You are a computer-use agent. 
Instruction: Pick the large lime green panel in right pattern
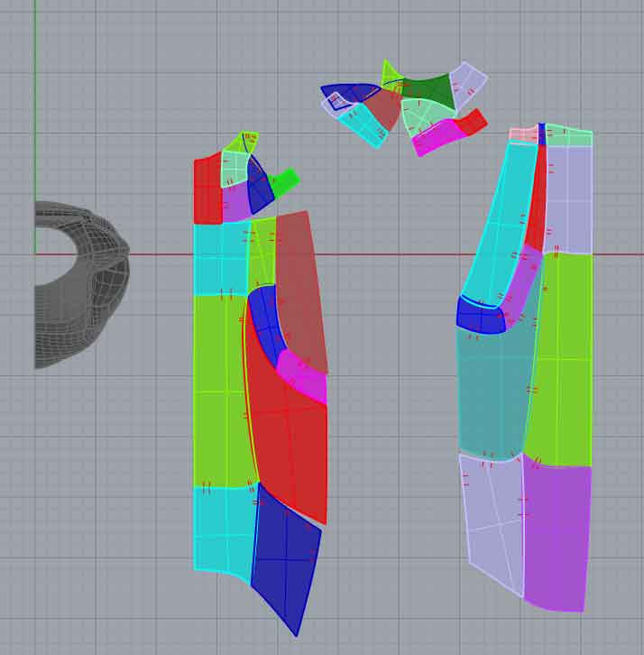point(562,359)
